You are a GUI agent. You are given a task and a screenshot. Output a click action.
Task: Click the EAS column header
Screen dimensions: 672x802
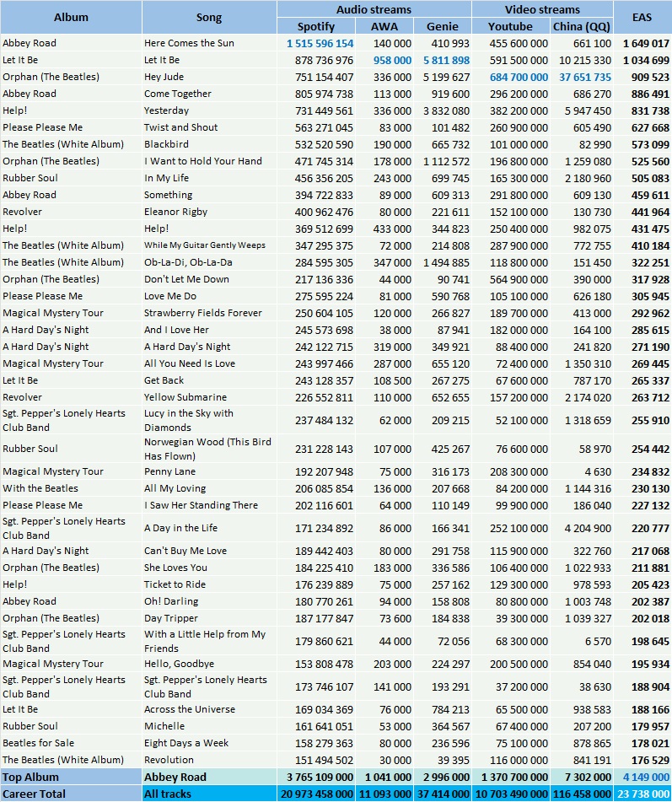(642, 18)
